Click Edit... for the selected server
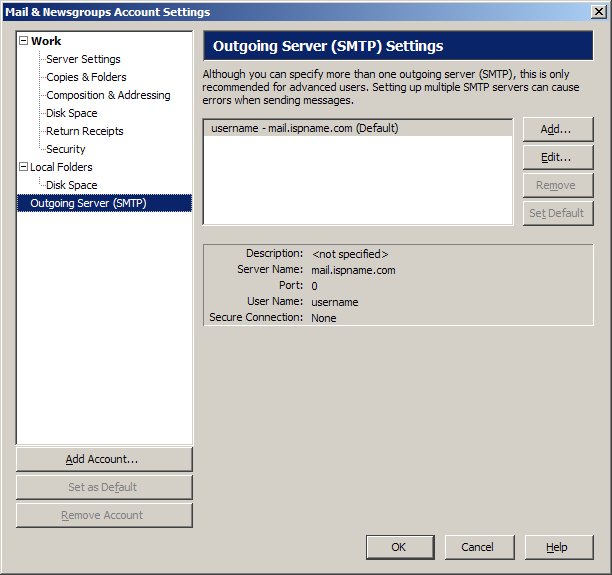612x575 pixels. click(557, 157)
